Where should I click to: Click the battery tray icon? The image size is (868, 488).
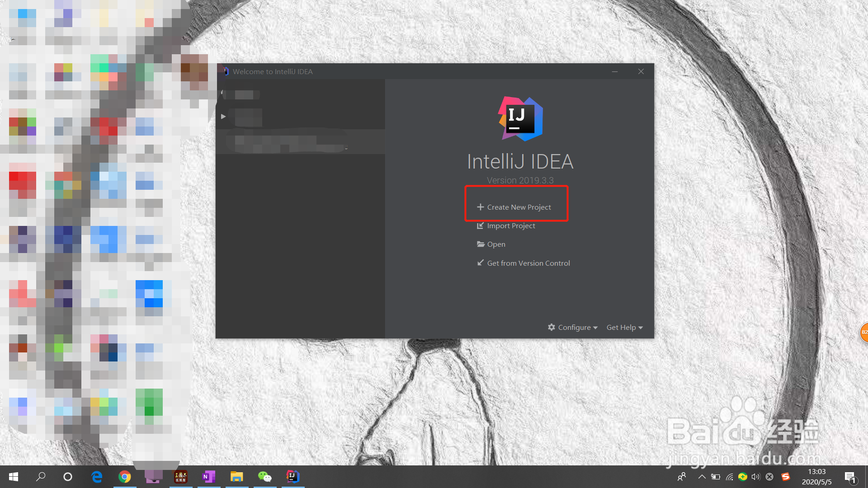click(x=716, y=477)
